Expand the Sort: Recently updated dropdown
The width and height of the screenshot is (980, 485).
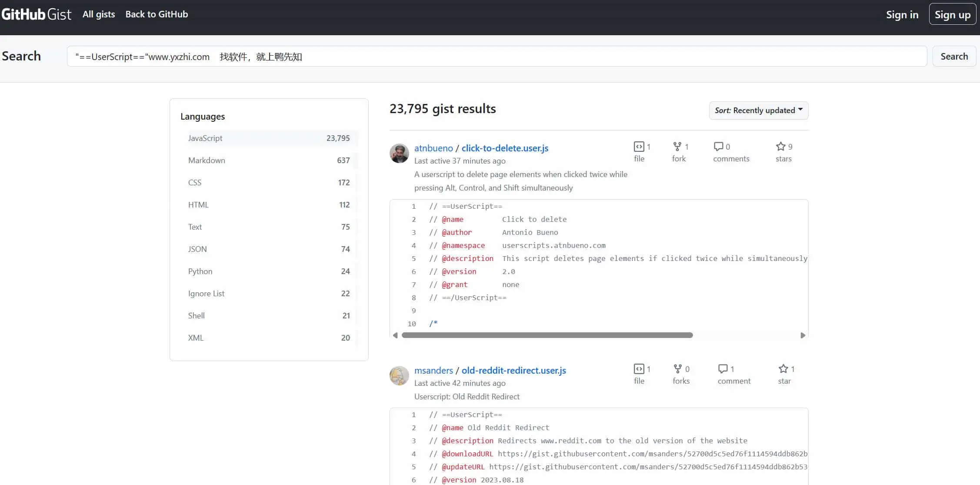758,110
